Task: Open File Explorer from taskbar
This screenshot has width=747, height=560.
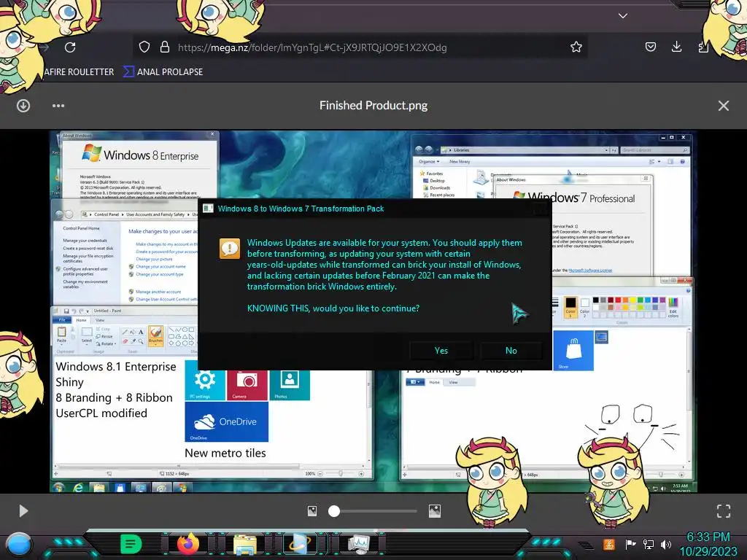Action: pos(245,544)
